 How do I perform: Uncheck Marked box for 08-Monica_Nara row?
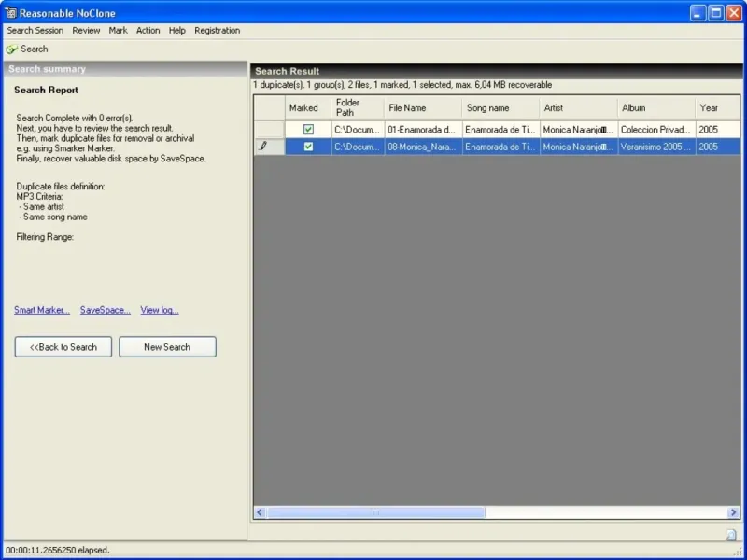point(308,147)
